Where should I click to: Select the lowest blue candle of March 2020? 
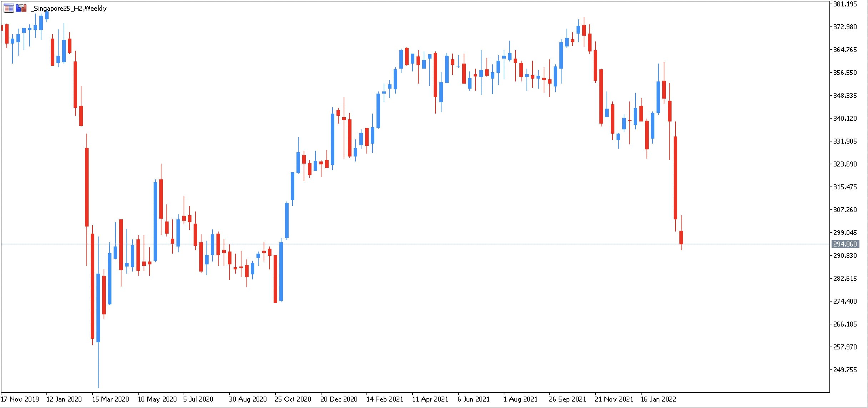(98, 308)
